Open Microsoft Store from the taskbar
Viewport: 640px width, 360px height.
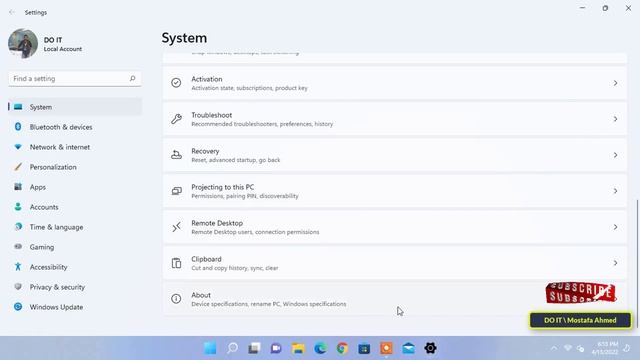coord(364,348)
